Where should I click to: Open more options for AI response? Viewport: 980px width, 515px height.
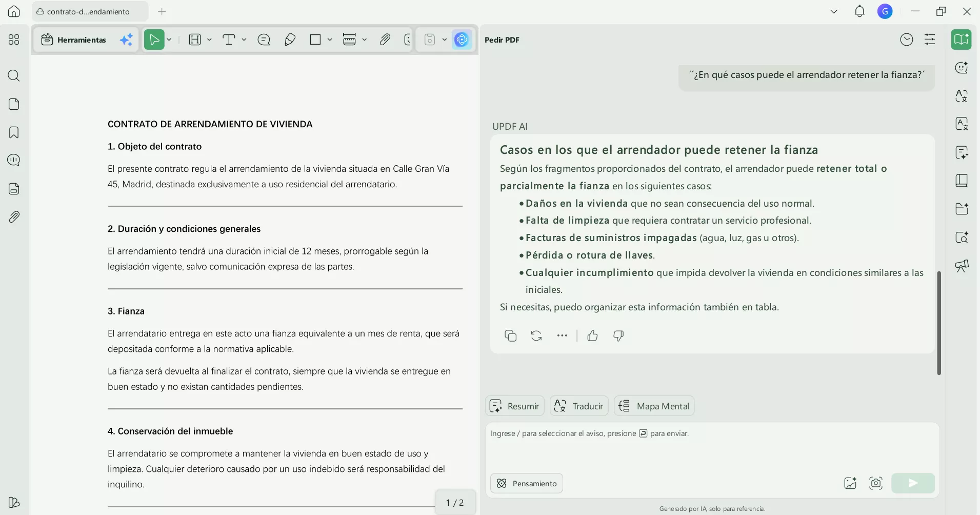(x=562, y=335)
